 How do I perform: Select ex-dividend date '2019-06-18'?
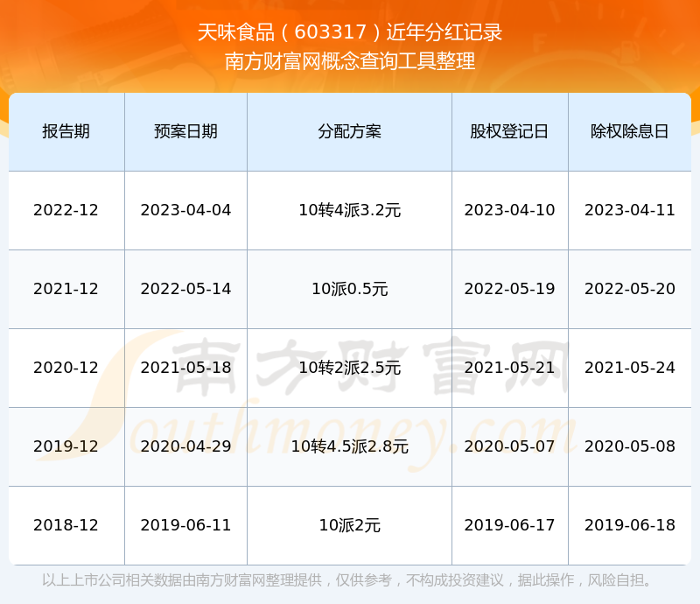(629, 525)
